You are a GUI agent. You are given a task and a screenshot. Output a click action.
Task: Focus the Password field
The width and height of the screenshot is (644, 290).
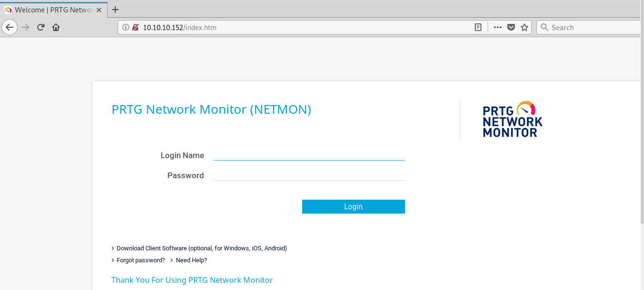click(x=309, y=175)
